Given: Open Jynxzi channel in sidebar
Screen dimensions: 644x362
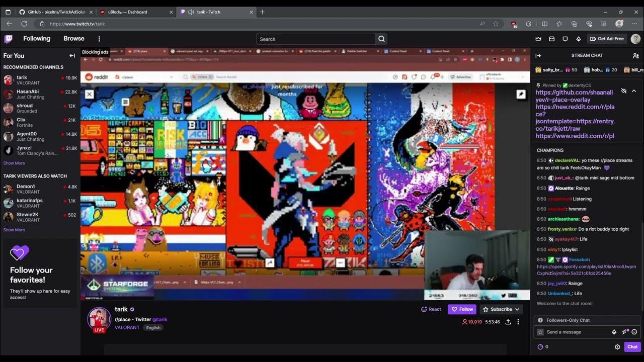Looking at the screenshot, I should click(40, 150).
